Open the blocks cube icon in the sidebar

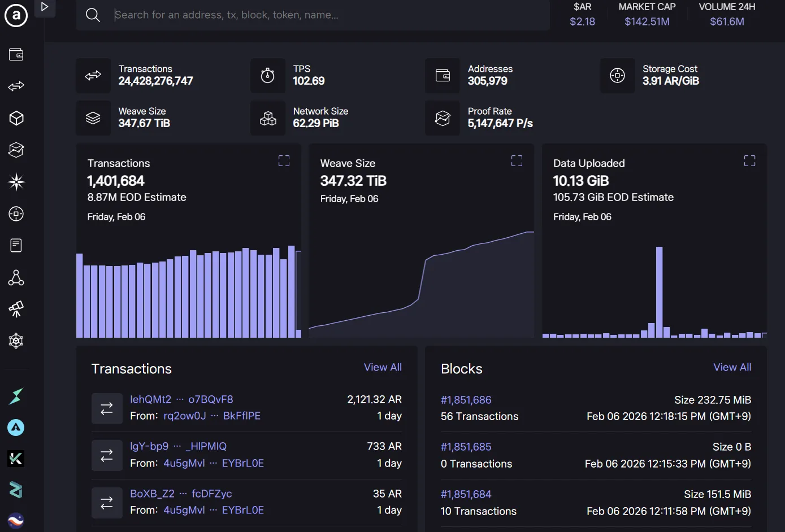point(16,118)
